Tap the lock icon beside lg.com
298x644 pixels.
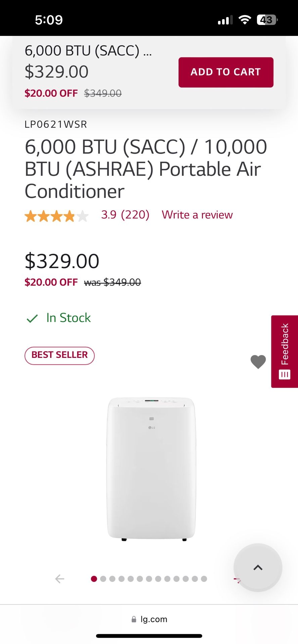pyautogui.click(x=134, y=619)
